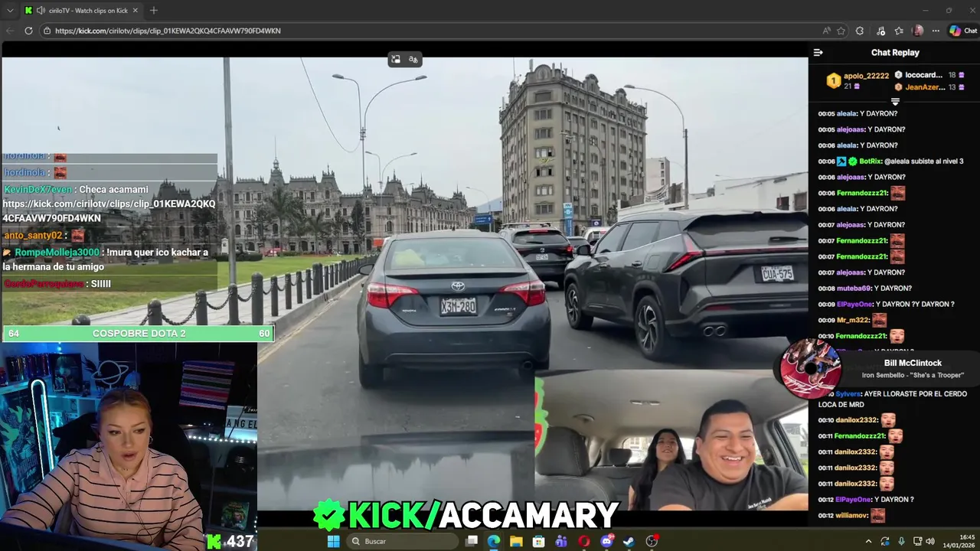
Task: Open OBS Studio from taskbar
Action: click(x=652, y=541)
